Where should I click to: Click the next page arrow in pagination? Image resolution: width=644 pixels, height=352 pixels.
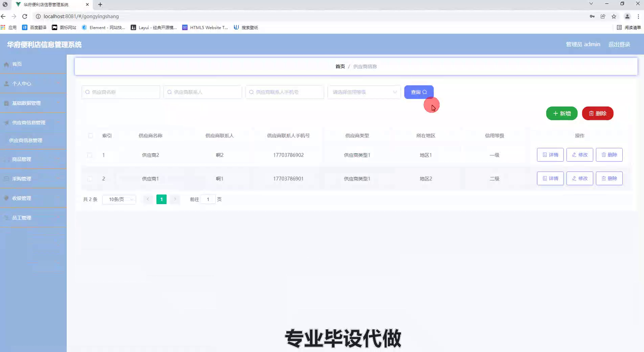[x=175, y=199]
